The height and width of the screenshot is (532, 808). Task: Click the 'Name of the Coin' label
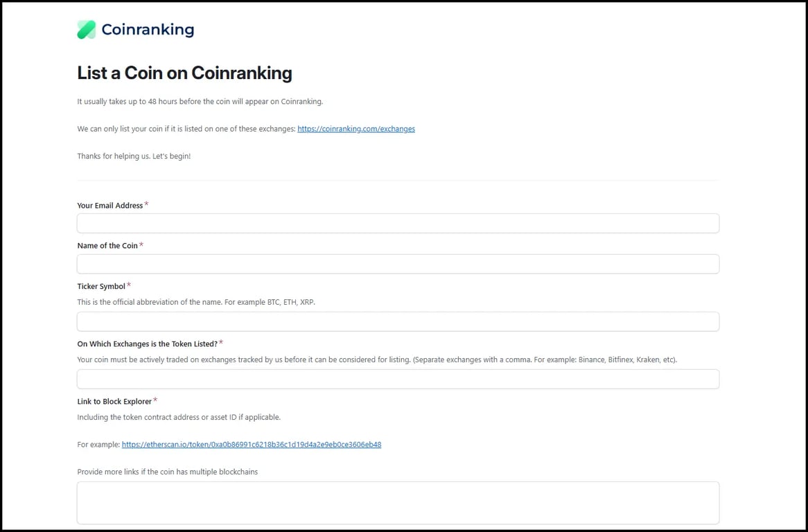[x=107, y=246]
